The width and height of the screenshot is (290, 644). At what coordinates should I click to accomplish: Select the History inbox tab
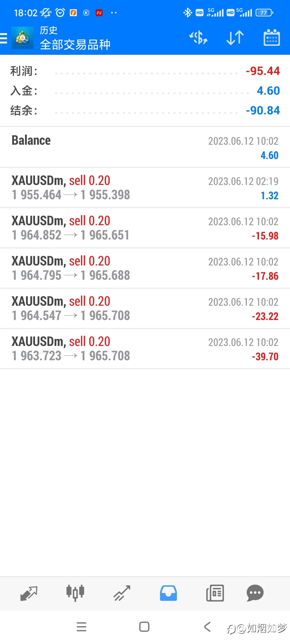pyautogui.click(x=168, y=593)
